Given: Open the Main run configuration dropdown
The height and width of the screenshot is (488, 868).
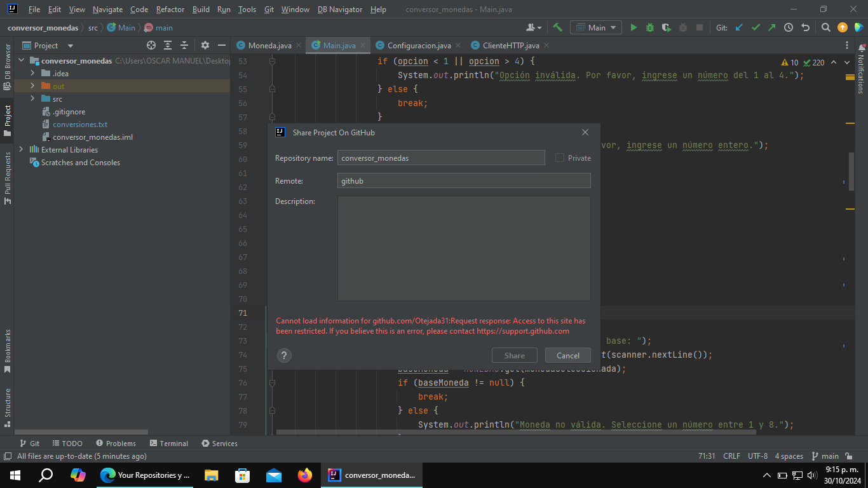Looking at the screenshot, I should [x=596, y=27].
